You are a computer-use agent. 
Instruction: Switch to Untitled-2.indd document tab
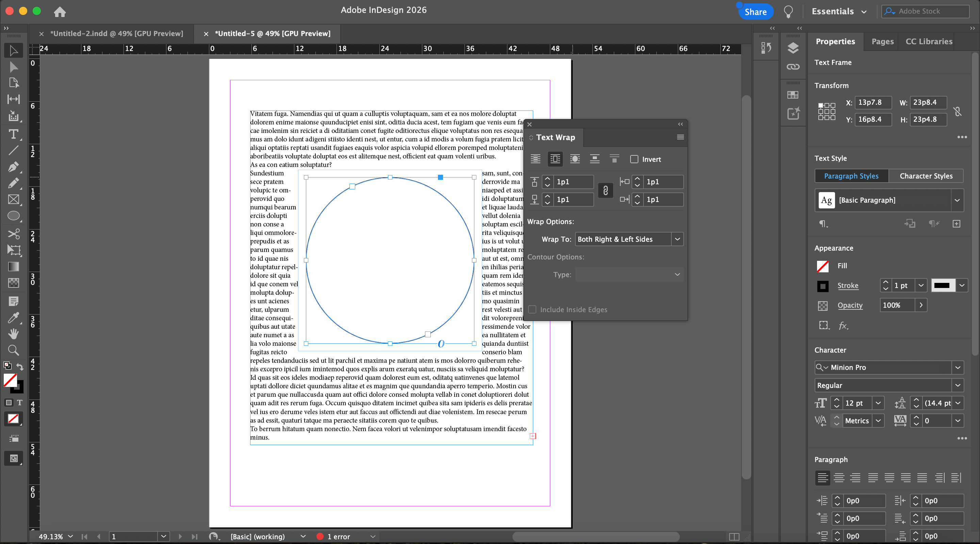[x=116, y=33]
